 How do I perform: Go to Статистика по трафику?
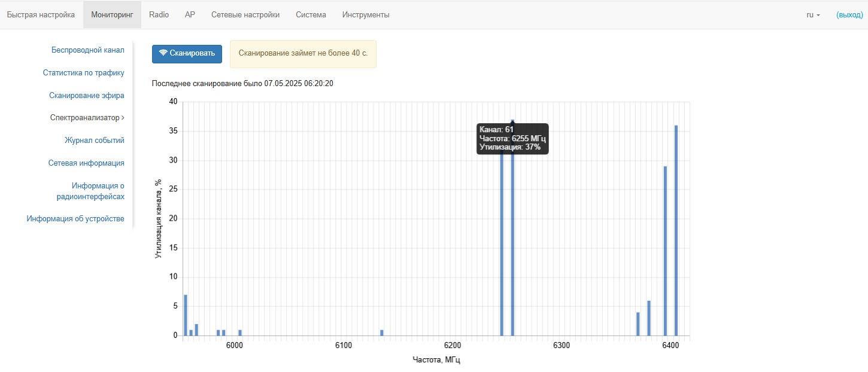pos(83,73)
